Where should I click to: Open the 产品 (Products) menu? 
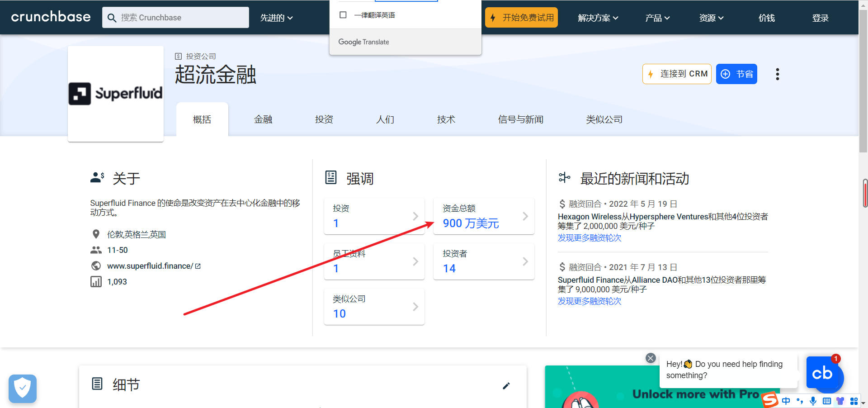(x=657, y=18)
